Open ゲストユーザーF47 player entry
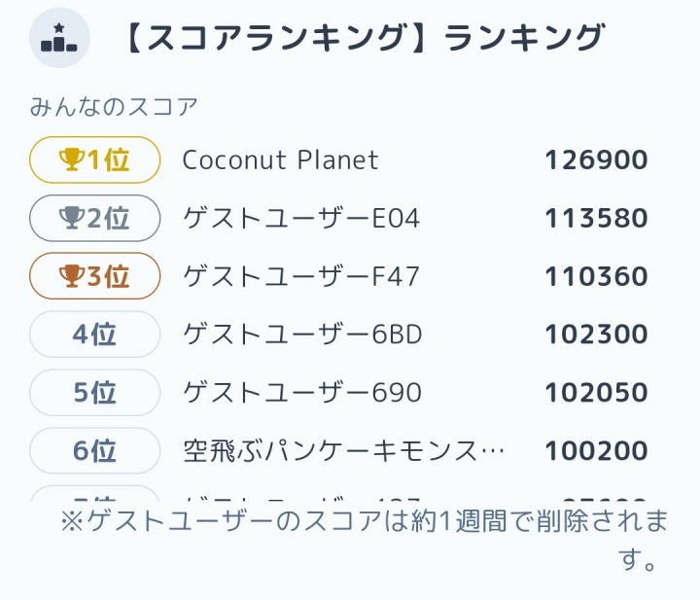The height and width of the screenshot is (600, 700). click(x=301, y=276)
